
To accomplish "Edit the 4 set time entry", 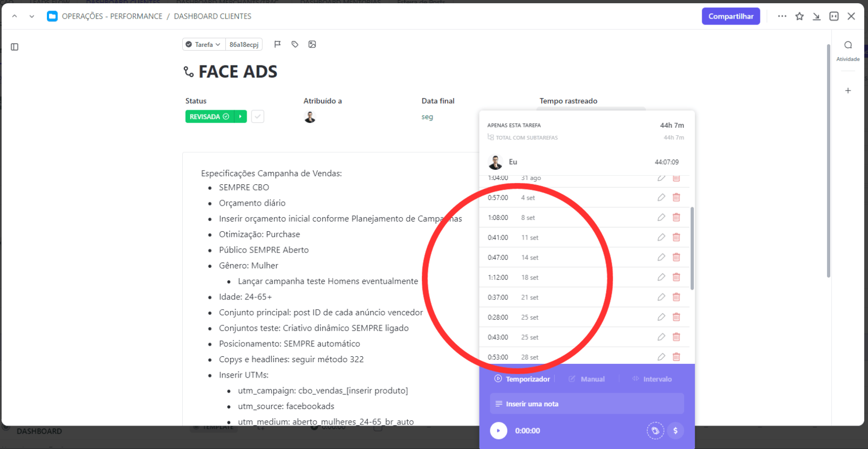I will 661,198.
